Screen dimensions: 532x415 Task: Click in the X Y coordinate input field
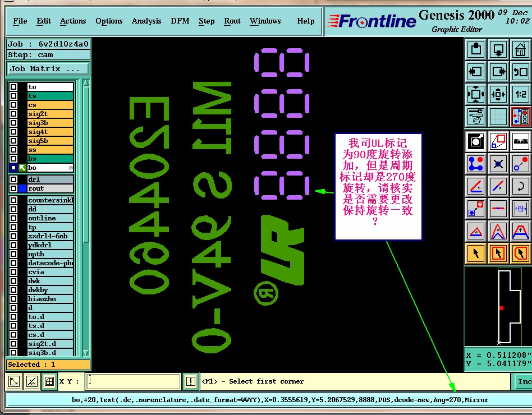(133, 381)
